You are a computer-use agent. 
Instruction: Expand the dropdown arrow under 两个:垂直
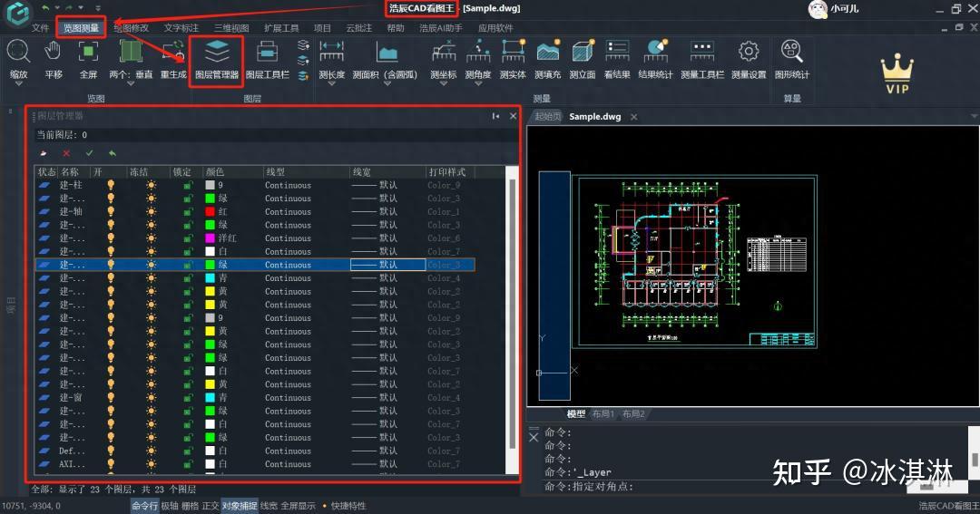[131, 83]
